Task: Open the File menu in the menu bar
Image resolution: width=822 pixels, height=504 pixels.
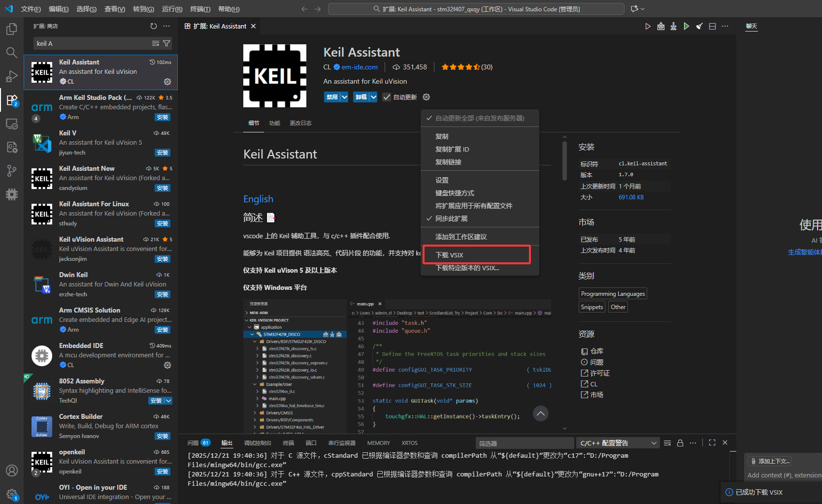Action: (x=31, y=9)
